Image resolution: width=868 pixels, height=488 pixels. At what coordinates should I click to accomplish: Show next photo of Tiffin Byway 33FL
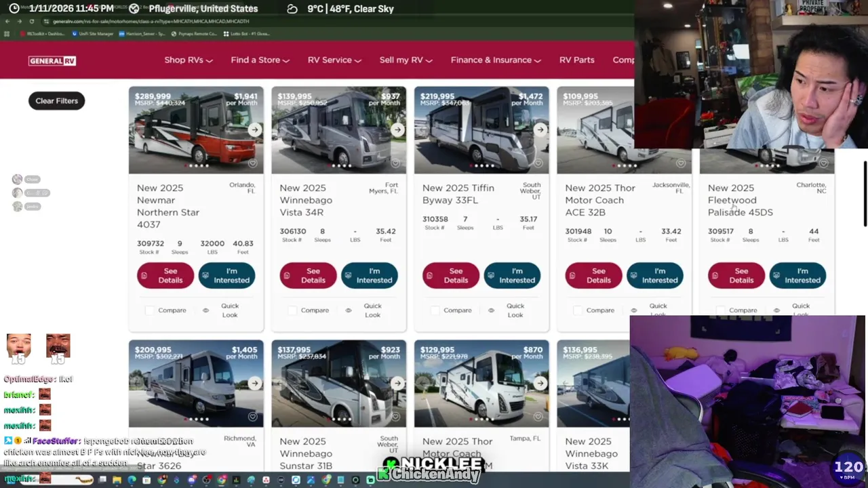coord(540,129)
